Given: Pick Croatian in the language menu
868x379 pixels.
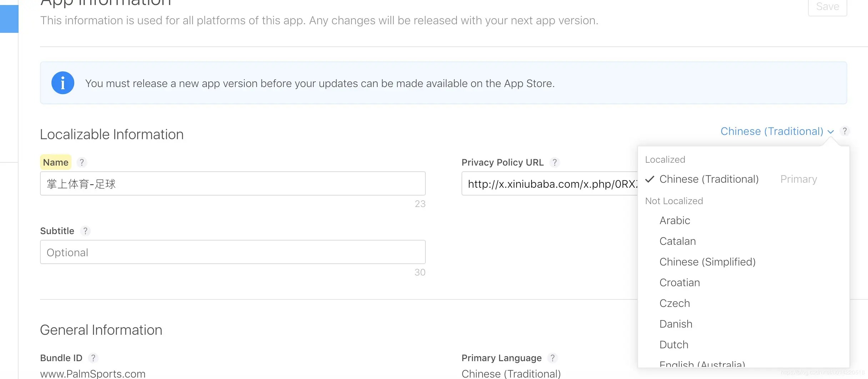Looking at the screenshot, I should tap(679, 283).
